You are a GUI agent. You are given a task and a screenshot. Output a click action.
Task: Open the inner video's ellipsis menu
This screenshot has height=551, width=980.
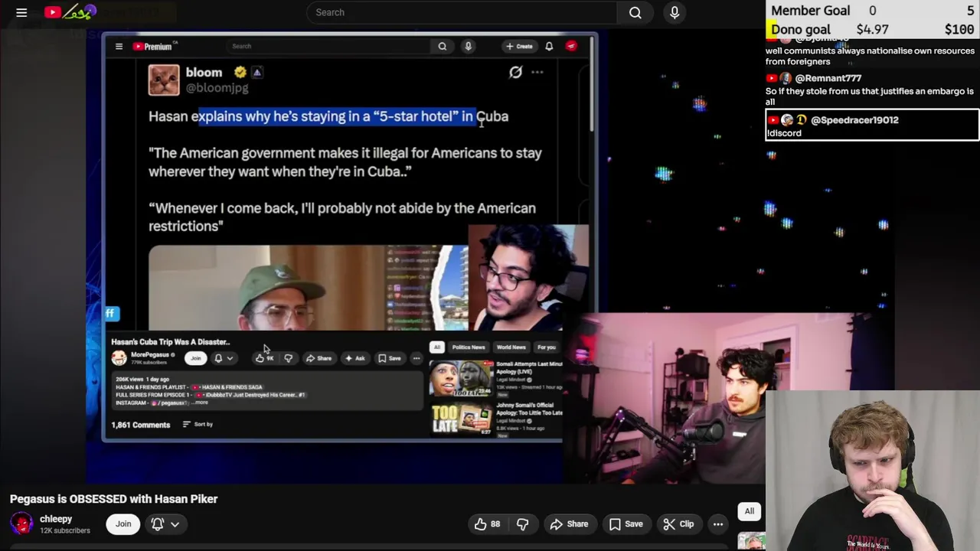coord(416,358)
